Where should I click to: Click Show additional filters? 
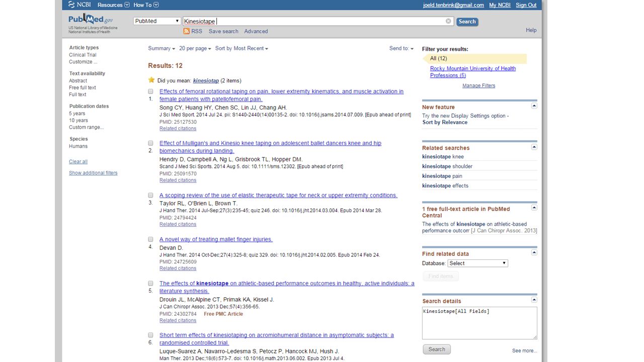pos(93,173)
